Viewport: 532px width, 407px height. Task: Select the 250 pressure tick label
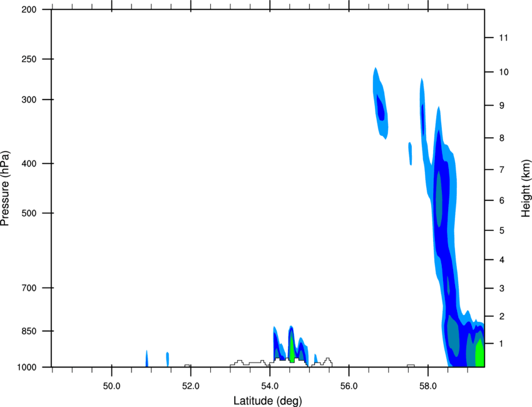pyautogui.click(x=29, y=59)
